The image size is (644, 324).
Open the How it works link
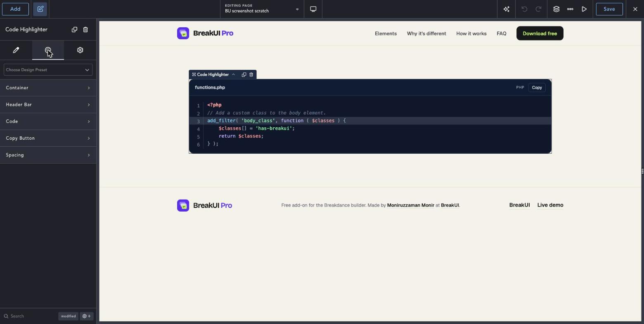(x=471, y=33)
